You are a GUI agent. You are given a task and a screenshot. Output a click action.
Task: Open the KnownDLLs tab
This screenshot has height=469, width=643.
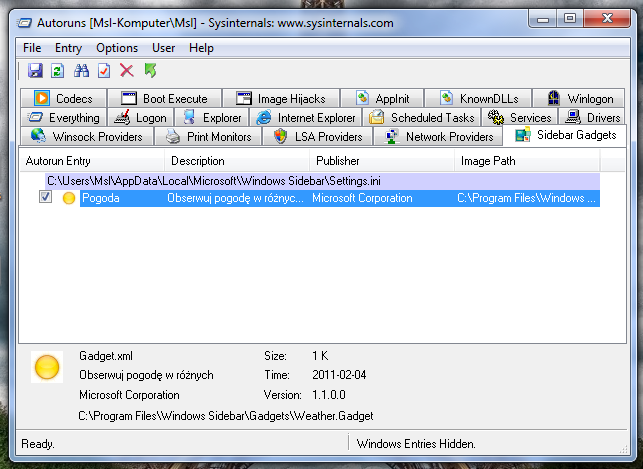click(x=478, y=98)
